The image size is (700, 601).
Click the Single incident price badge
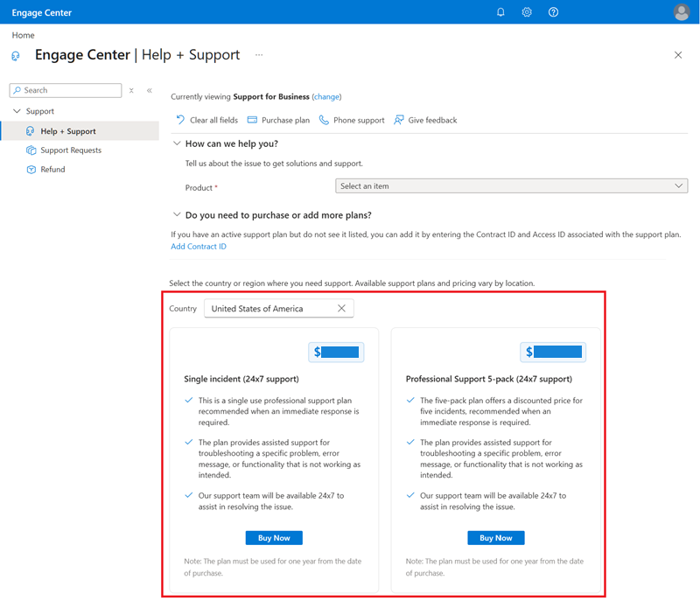click(336, 352)
